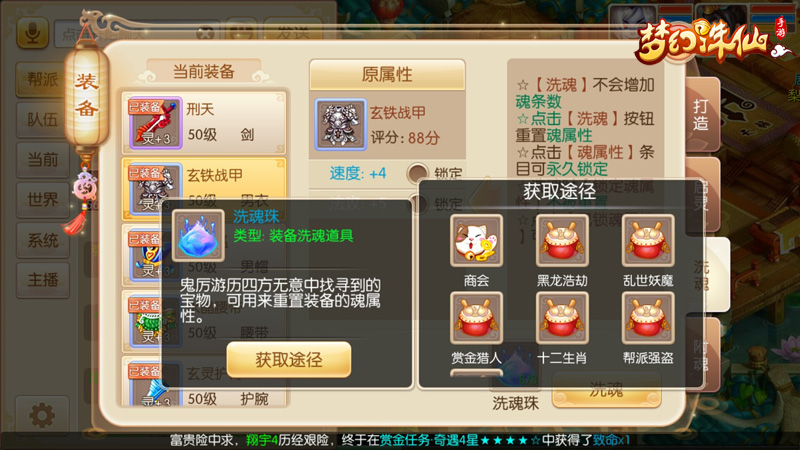Select the 世界 chat channel
The image size is (800, 450).
click(x=43, y=199)
